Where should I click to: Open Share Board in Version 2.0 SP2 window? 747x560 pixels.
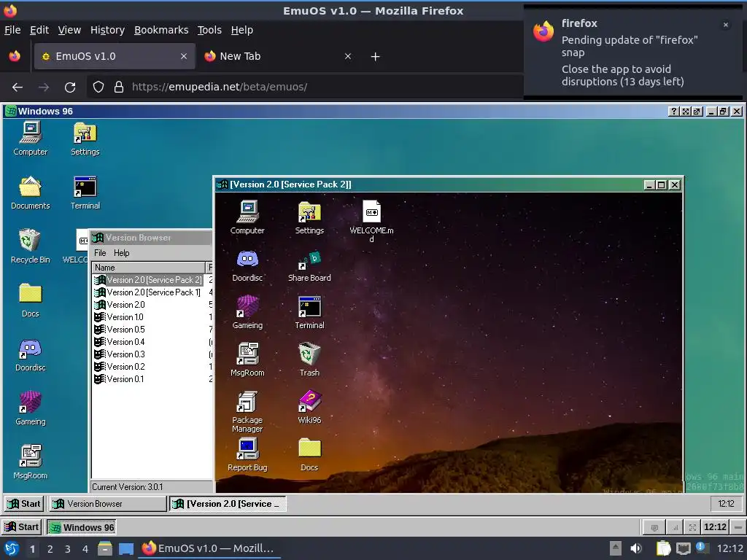309,265
